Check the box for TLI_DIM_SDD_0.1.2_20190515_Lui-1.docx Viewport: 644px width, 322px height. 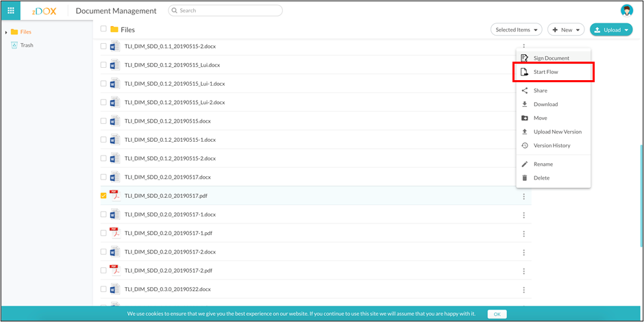pyautogui.click(x=103, y=84)
